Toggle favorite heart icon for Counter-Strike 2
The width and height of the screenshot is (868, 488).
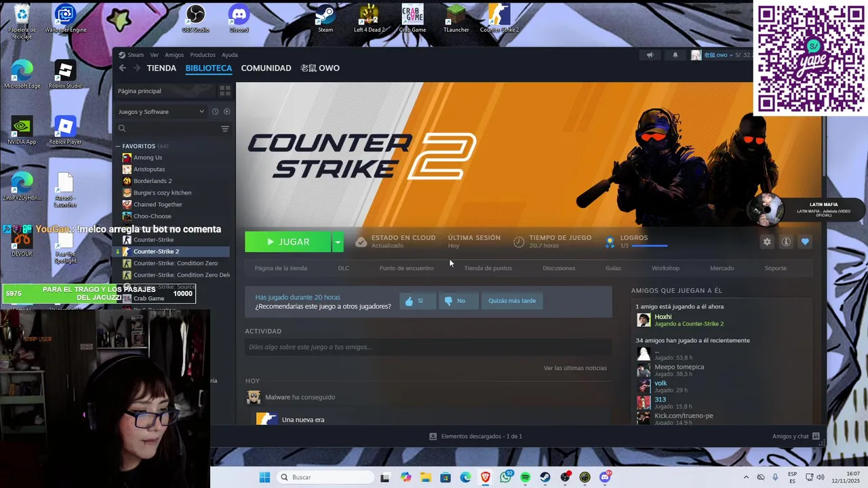tap(805, 242)
